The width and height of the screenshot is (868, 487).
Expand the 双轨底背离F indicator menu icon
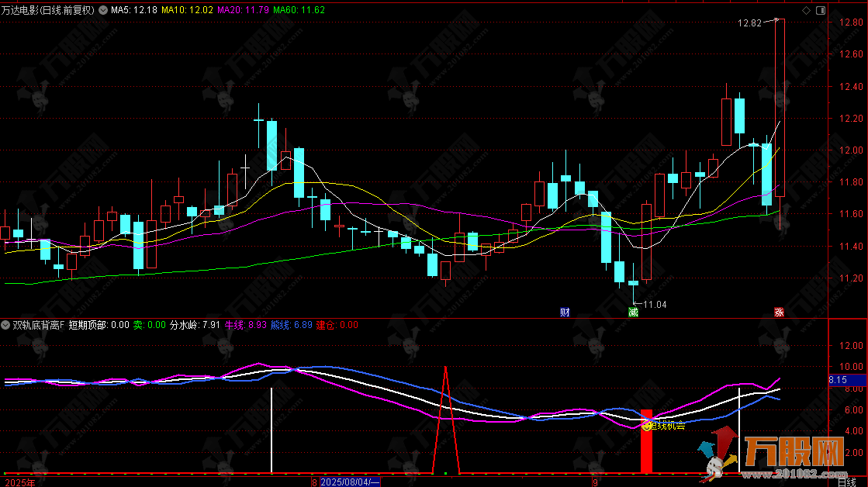5,325
